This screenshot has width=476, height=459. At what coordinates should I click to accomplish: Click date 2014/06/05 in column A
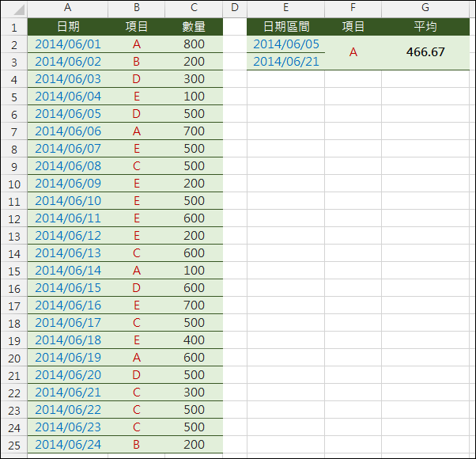68,114
